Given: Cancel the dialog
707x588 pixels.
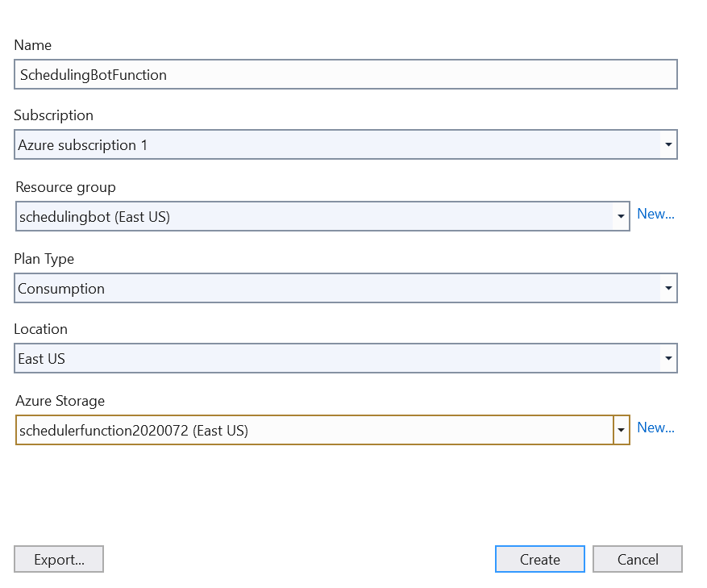Looking at the screenshot, I should pos(638,560).
